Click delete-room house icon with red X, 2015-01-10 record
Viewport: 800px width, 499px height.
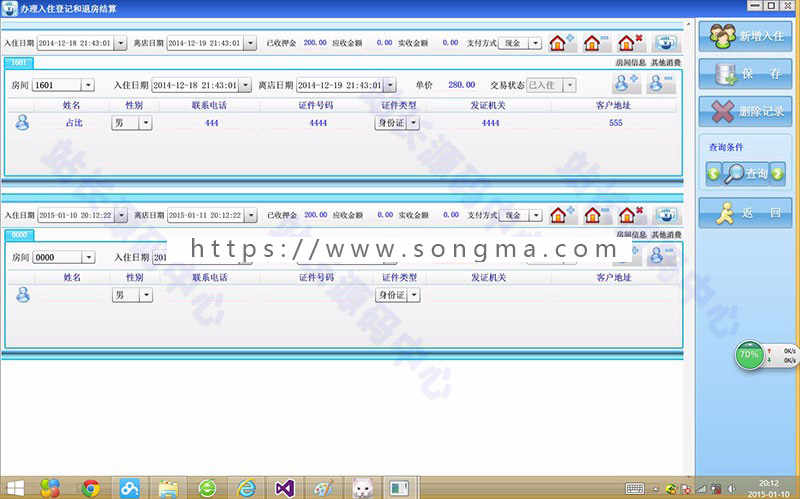click(x=631, y=215)
